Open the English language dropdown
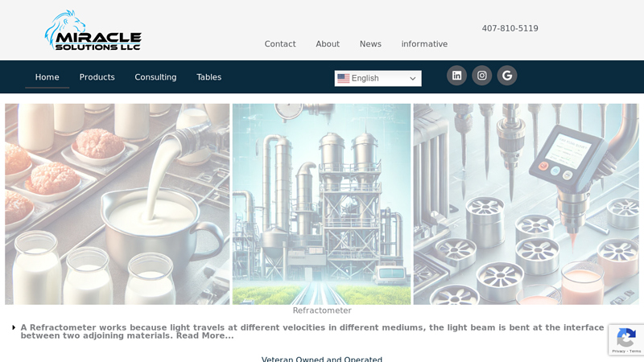 378,79
